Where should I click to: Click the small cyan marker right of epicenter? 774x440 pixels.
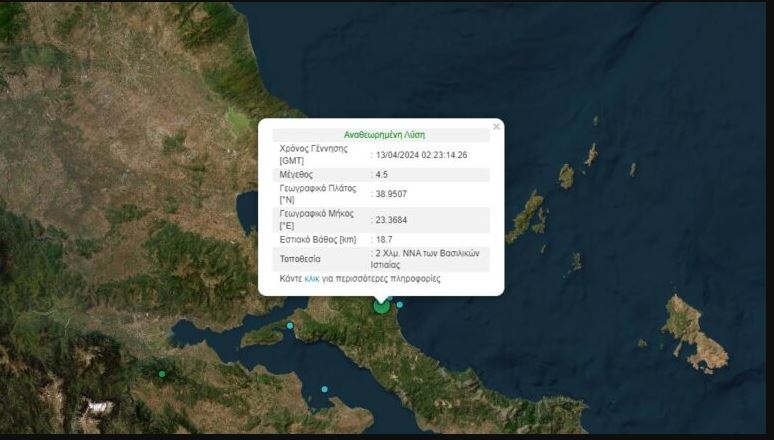point(400,305)
